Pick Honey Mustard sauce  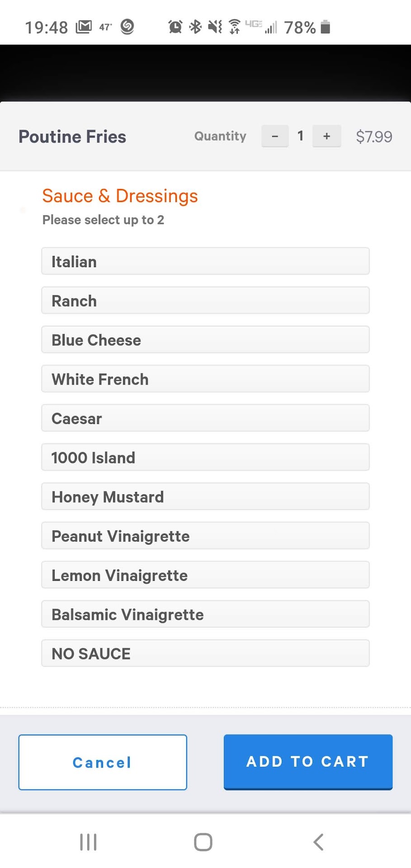[x=205, y=497]
